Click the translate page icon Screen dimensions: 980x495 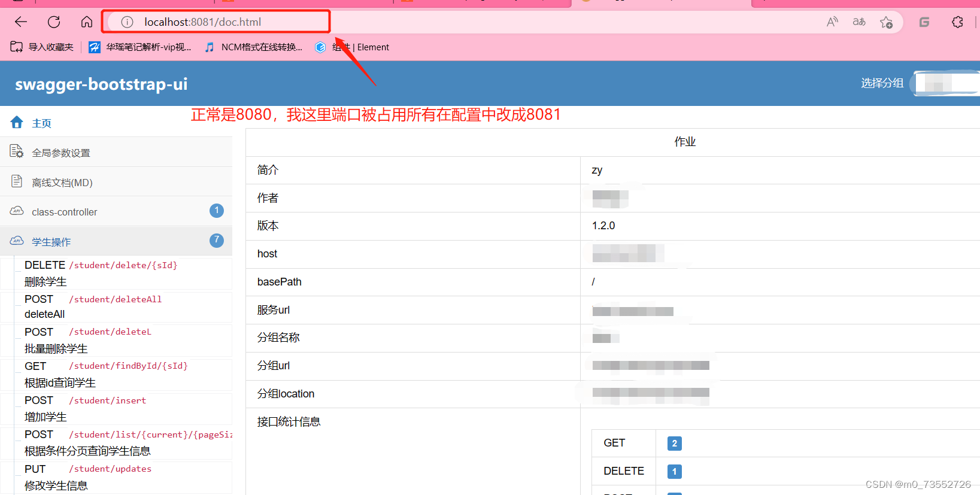pyautogui.click(x=859, y=22)
